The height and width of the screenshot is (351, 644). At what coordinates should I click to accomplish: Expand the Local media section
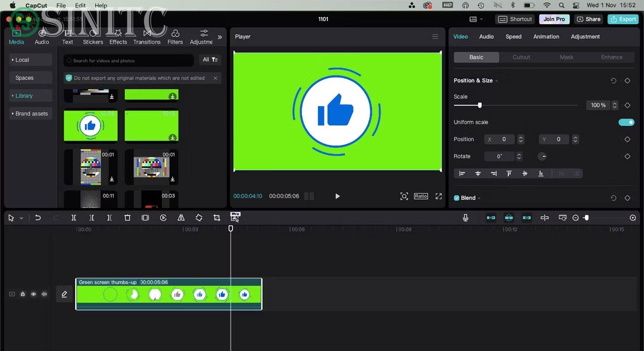31,60
